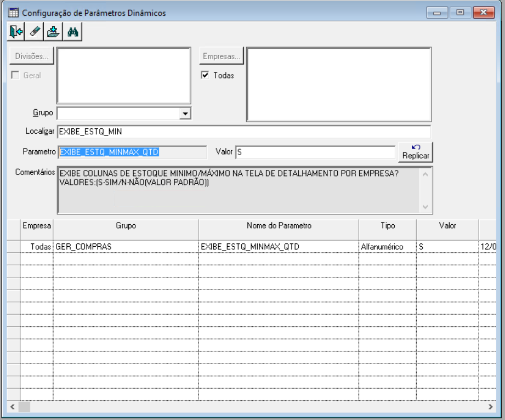This screenshot has height=420, width=505.
Task: Click the save tray toolbar icon
Action: point(54,32)
